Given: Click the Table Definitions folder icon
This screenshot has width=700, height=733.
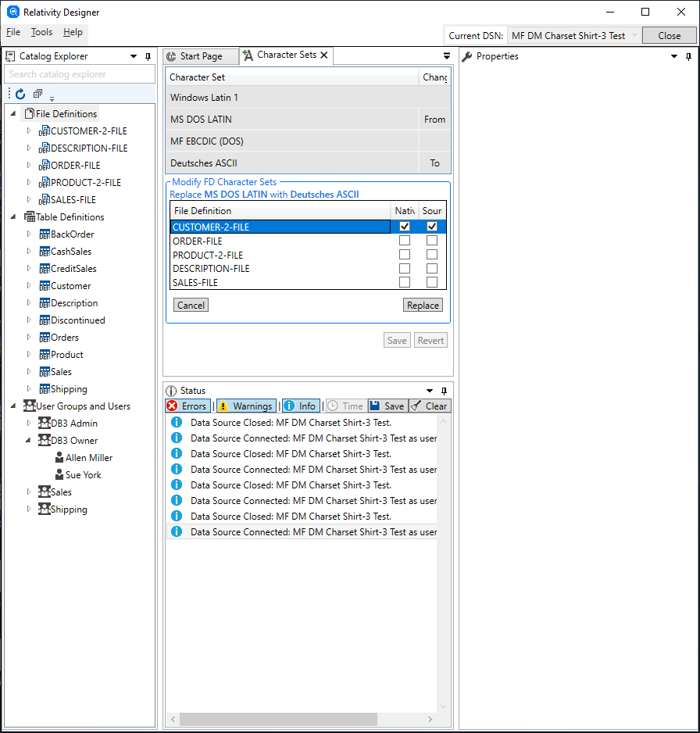Looking at the screenshot, I should [30, 217].
